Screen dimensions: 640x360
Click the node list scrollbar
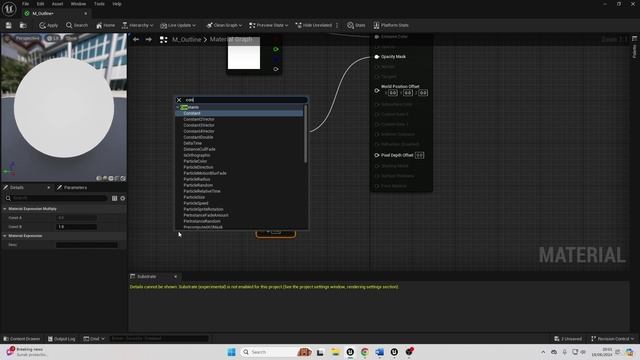tap(305, 134)
